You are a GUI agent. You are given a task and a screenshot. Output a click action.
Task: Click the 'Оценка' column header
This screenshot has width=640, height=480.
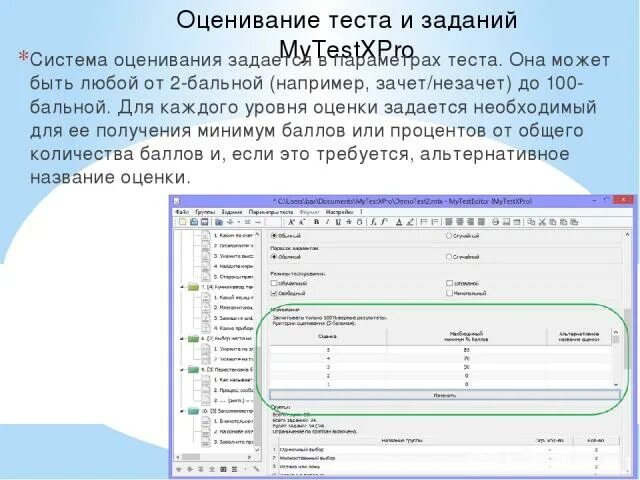[x=328, y=336]
